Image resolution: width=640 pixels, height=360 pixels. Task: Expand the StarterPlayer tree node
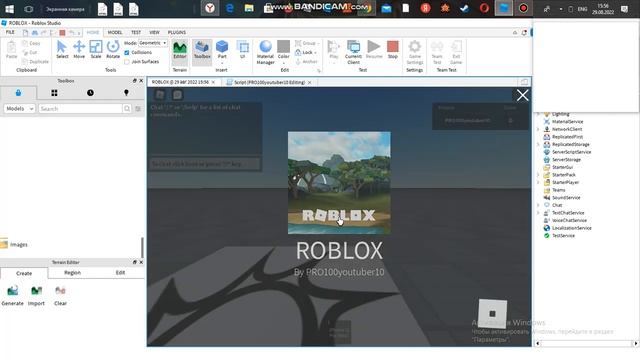tap(538, 182)
